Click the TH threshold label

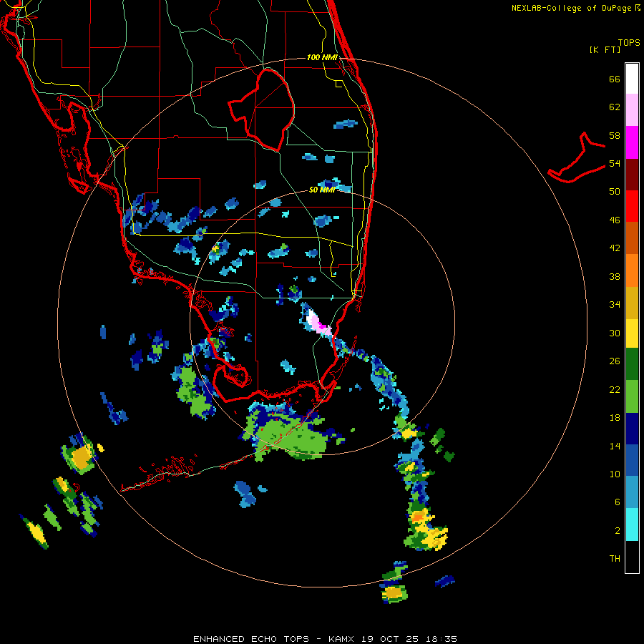click(x=615, y=559)
